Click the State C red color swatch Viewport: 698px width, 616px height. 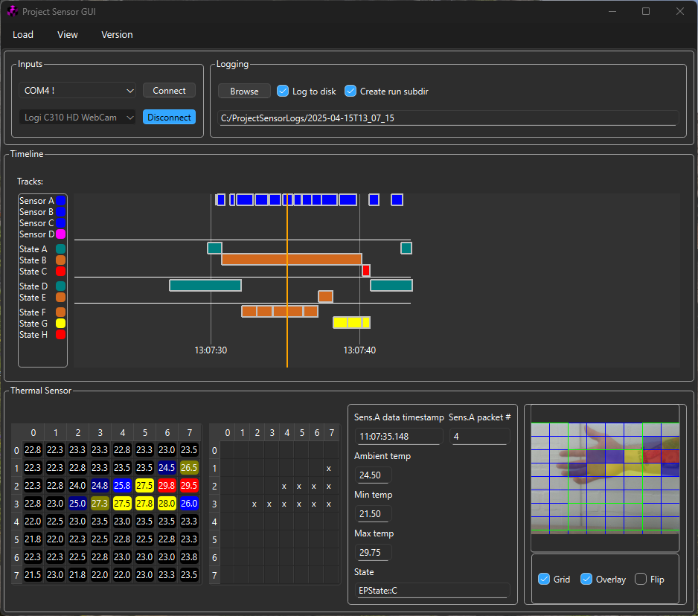(x=60, y=271)
